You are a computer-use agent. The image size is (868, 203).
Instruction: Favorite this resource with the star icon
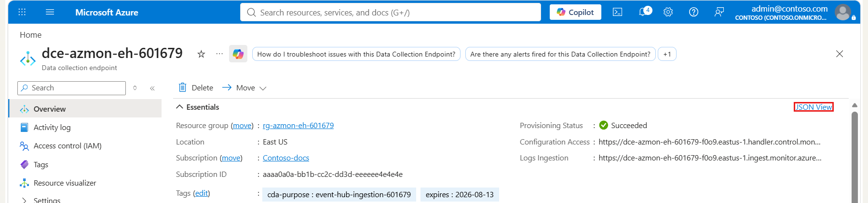201,54
